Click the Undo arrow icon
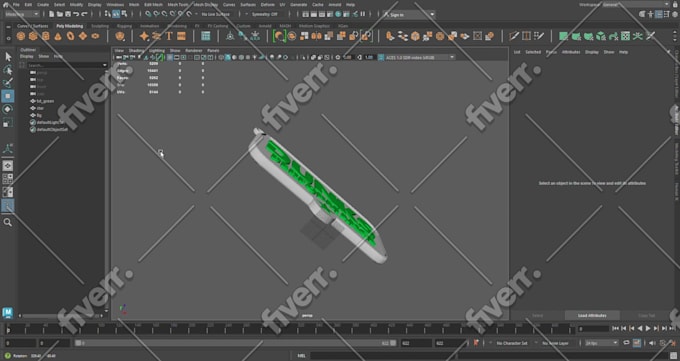 click(x=76, y=14)
